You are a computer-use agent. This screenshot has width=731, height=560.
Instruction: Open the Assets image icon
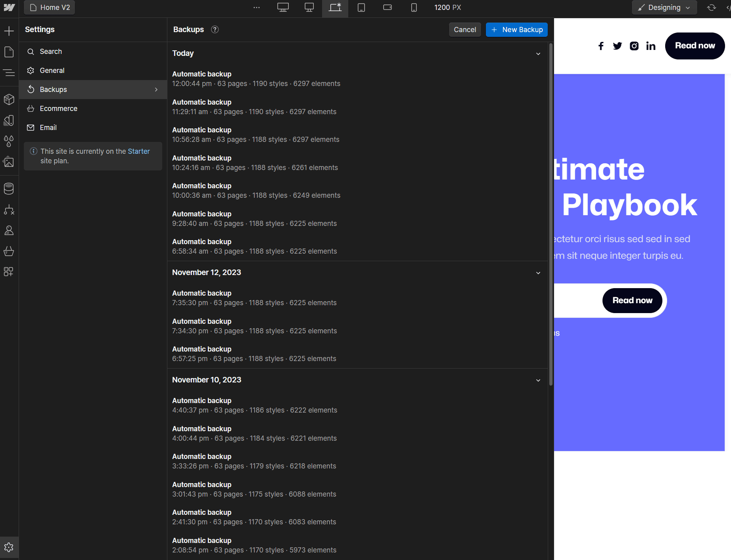[x=9, y=162]
